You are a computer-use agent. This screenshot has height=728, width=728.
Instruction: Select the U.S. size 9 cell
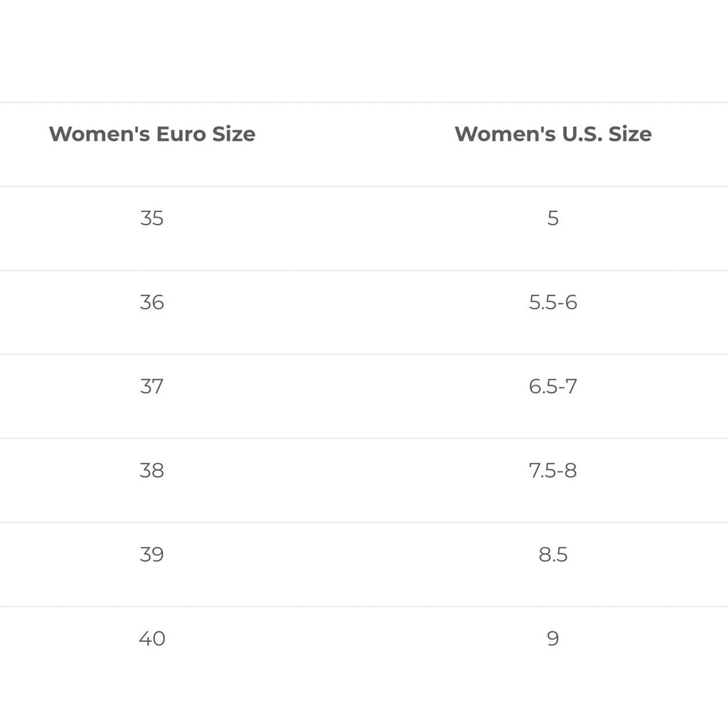[553, 638]
